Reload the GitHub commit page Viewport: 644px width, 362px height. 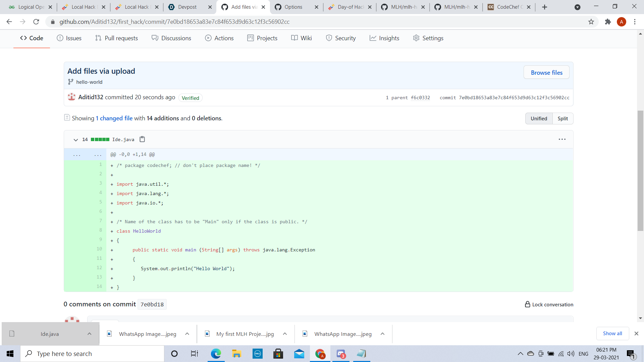coord(36,22)
